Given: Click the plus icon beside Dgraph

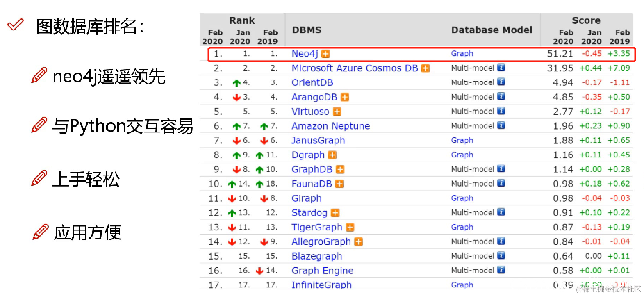Looking at the screenshot, I should tap(332, 155).
